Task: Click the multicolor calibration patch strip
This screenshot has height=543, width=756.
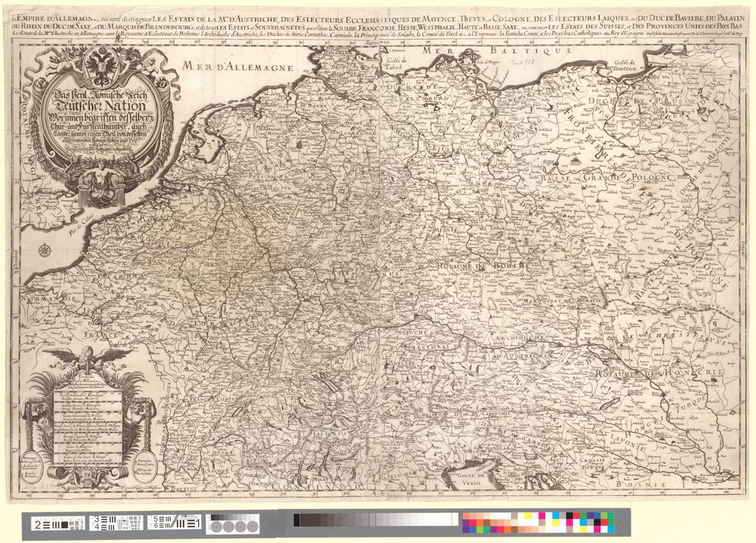Action: click(x=538, y=523)
